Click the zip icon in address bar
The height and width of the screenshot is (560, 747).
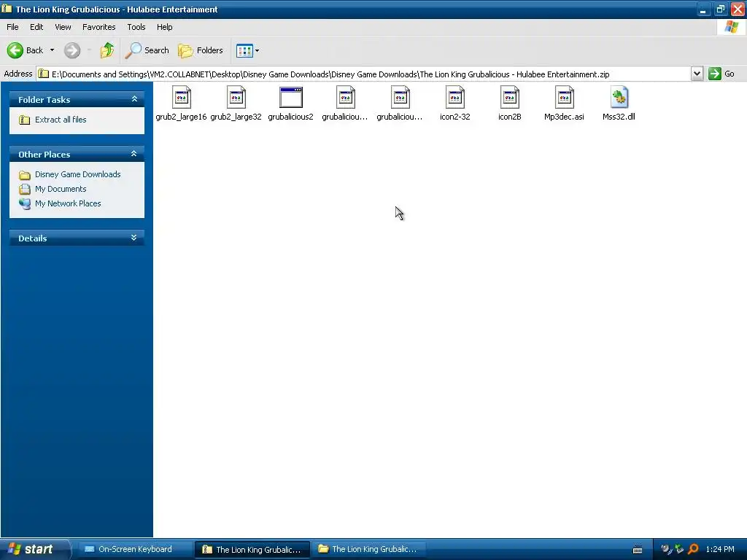pyautogui.click(x=43, y=74)
